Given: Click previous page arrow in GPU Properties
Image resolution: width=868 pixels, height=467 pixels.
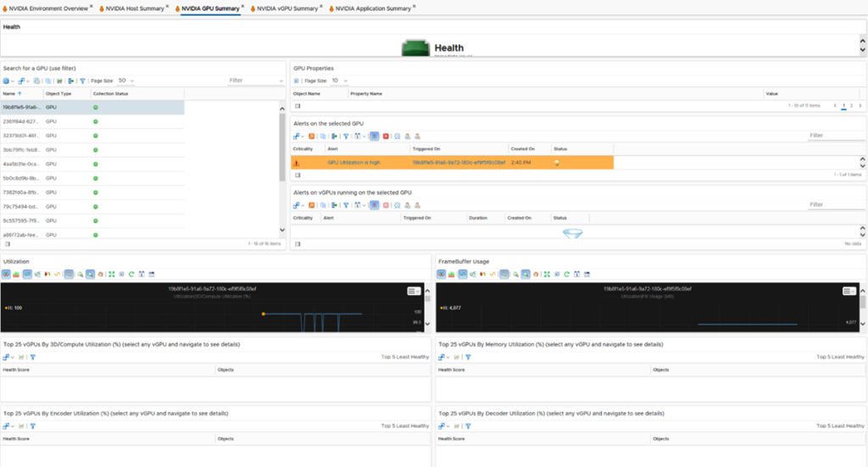Looking at the screenshot, I should click(835, 106).
